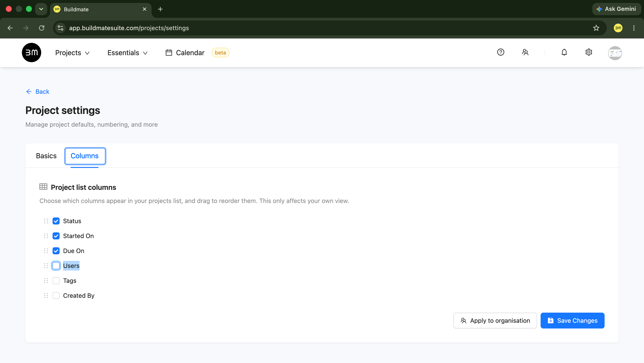The height and width of the screenshot is (363, 644).
Task: Expand the Projects dropdown menu
Action: pyautogui.click(x=72, y=53)
